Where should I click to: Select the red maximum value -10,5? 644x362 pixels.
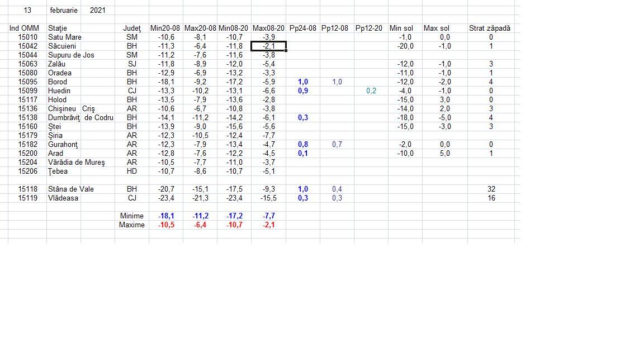(x=167, y=225)
